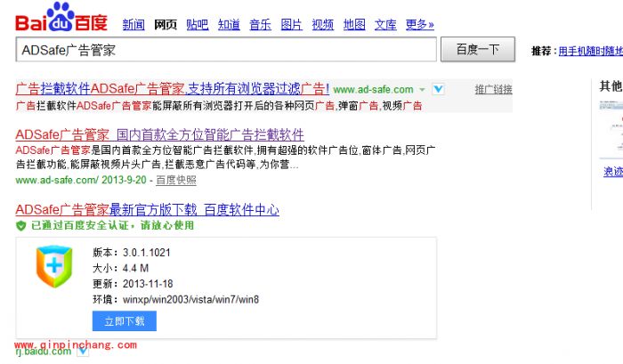Click the version text 3.0.1.1021
Screen dimensions: 623x364
147,253
